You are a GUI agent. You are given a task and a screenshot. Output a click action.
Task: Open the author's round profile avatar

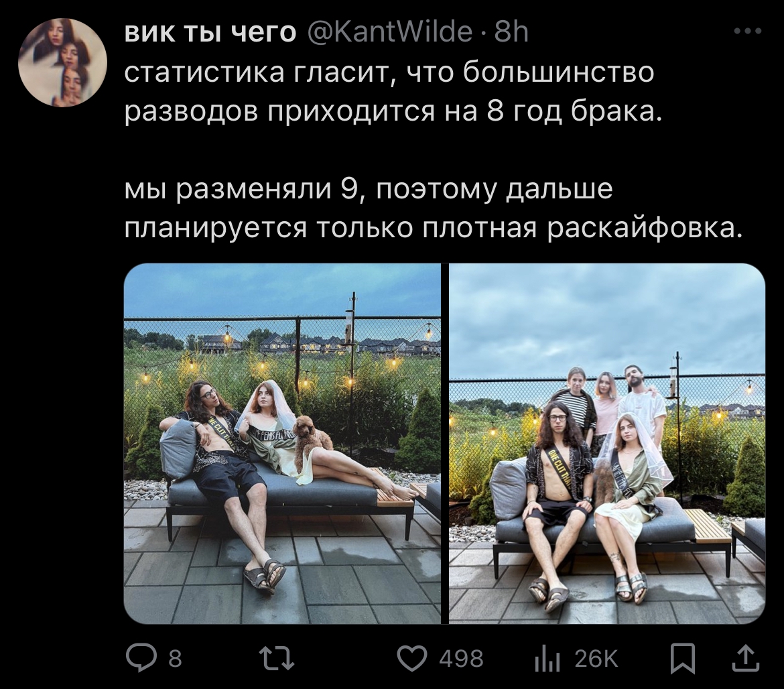pos(63,62)
